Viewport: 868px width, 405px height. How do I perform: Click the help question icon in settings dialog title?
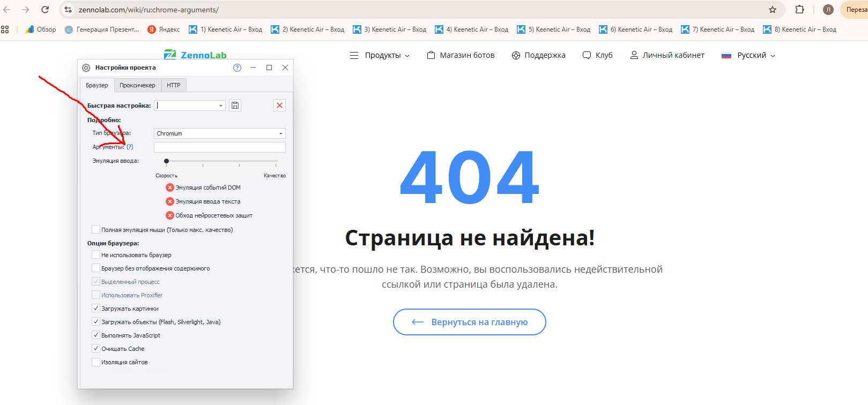pos(238,67)
